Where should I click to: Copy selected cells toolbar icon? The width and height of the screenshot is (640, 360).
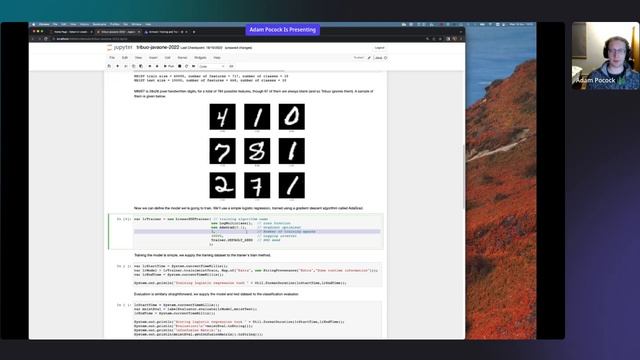(133, 66)
